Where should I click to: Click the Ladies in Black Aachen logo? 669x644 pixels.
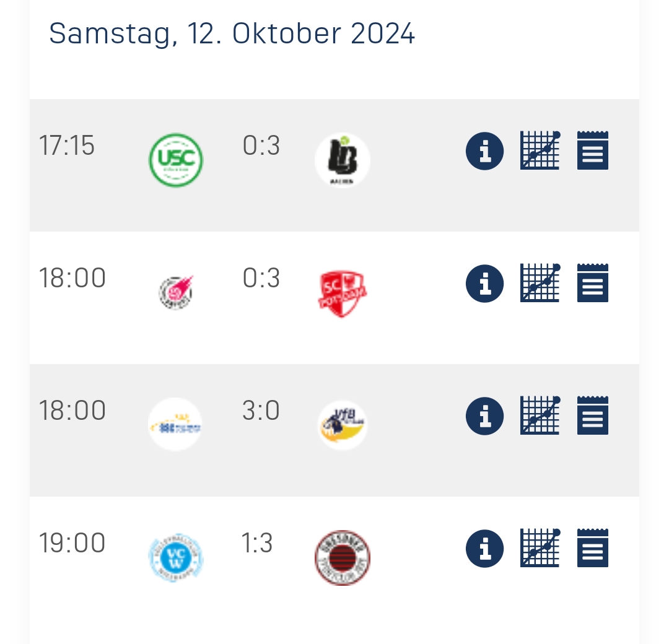pyautogui.click(x=342, y=160)
